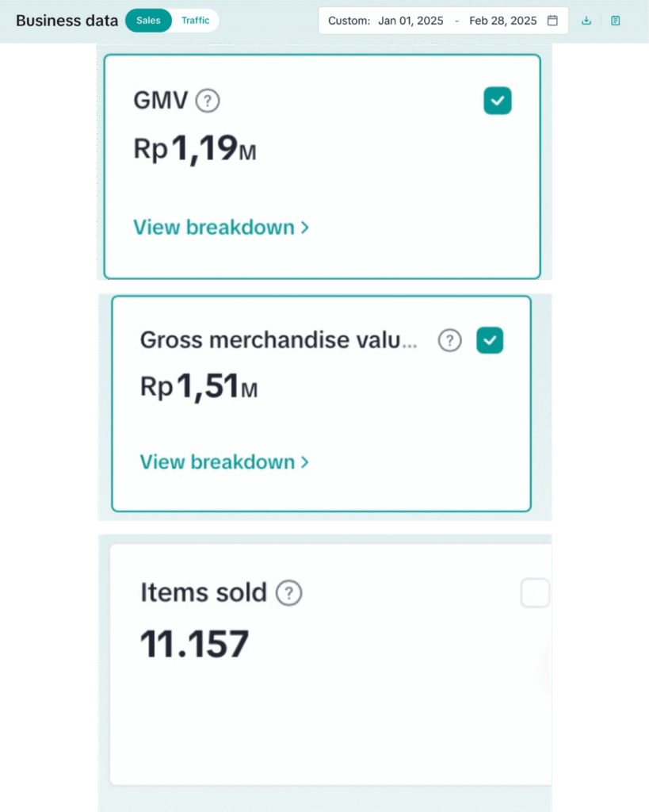Click the help icon next to GMV
The image size is (649, 812).
pyautogui.click(x=208, y=101)
